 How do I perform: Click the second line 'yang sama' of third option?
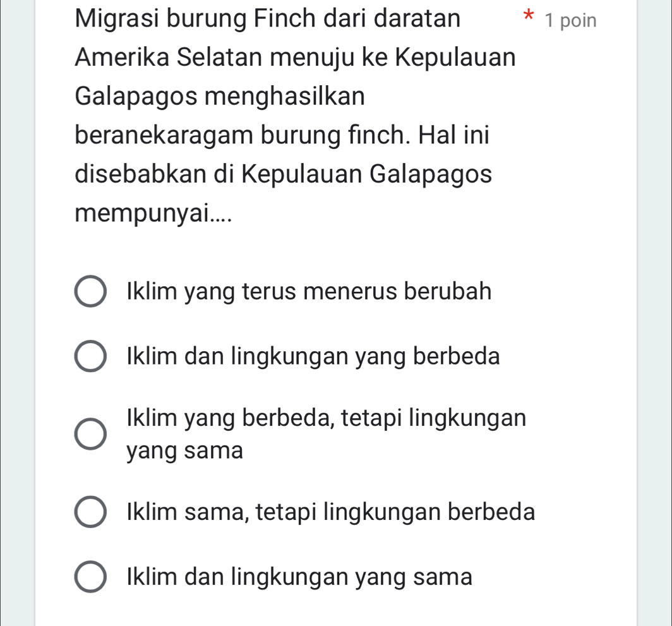tap(184, 451)
